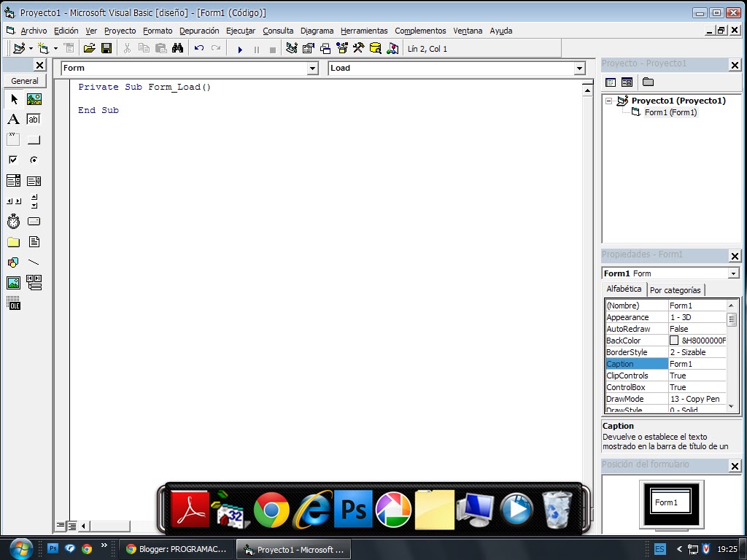This screenshot has width=747, height=560.
Task: Click the Save Project toolbar icon
Action: [x=107, y=47]
